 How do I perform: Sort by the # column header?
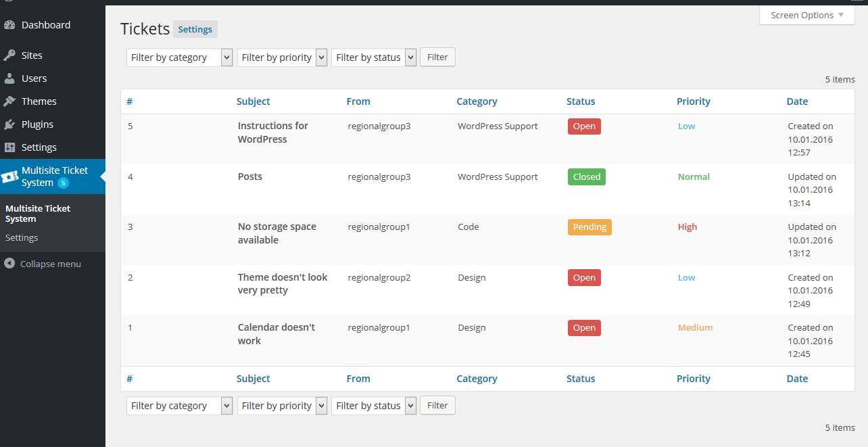(x=130, y=101)
